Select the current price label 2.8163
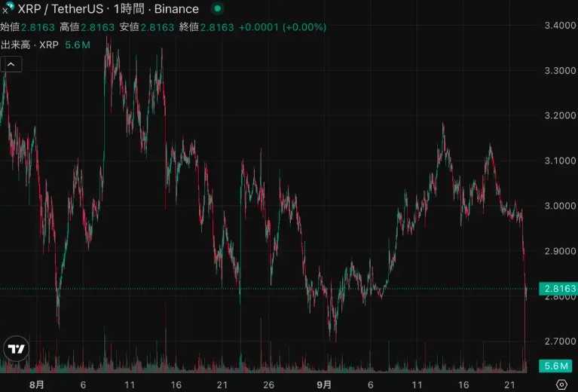Viewport: 578px width, 392px height. point(558,289)
